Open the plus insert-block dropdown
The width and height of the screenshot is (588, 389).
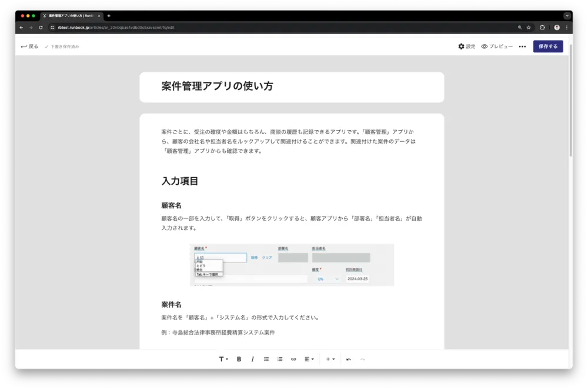[x=330, y=359]
